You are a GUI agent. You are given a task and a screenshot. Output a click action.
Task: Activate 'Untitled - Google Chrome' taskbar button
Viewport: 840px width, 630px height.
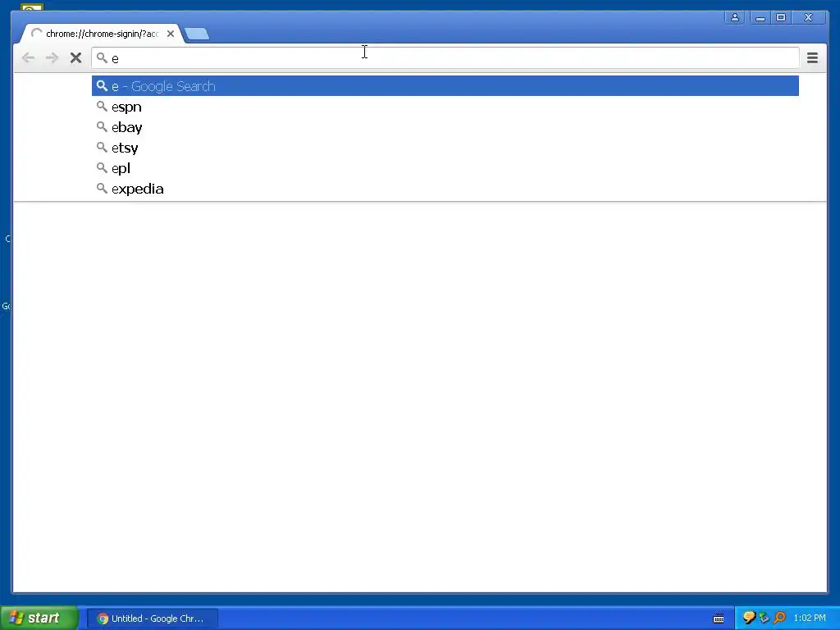pyautogui.click(x=152, y=619)
